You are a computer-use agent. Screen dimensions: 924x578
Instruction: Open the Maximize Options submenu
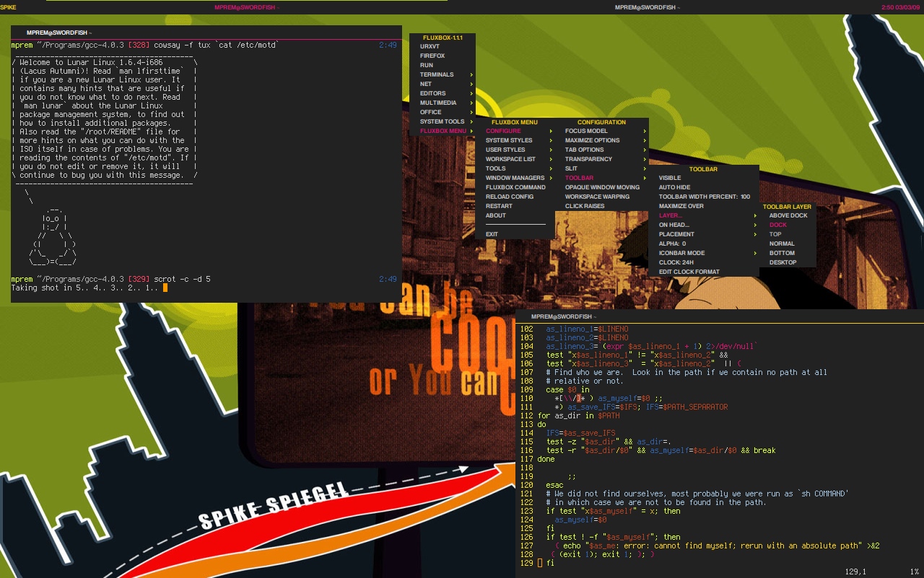(x=602, y=140)
